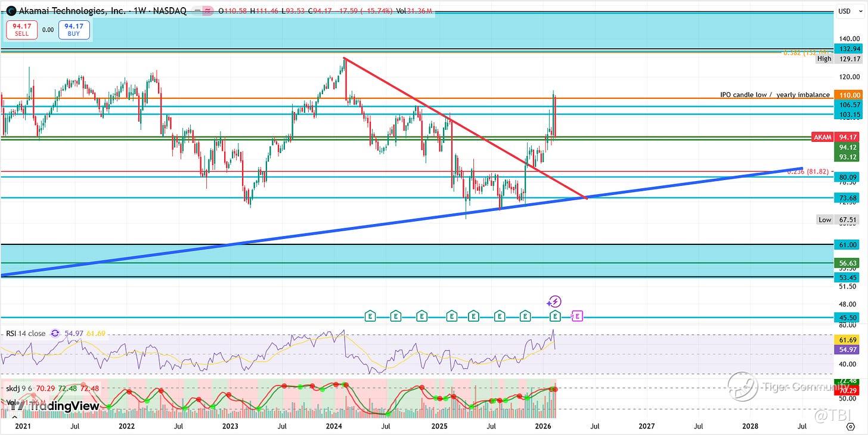The width and height of the screenshot is (868, 435).
Task: Click the 120.00 price scale value
Action: (849, 77)
